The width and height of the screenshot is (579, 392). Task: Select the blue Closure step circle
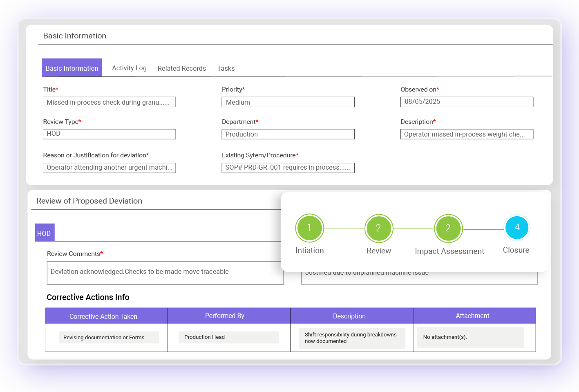point(517,227)
